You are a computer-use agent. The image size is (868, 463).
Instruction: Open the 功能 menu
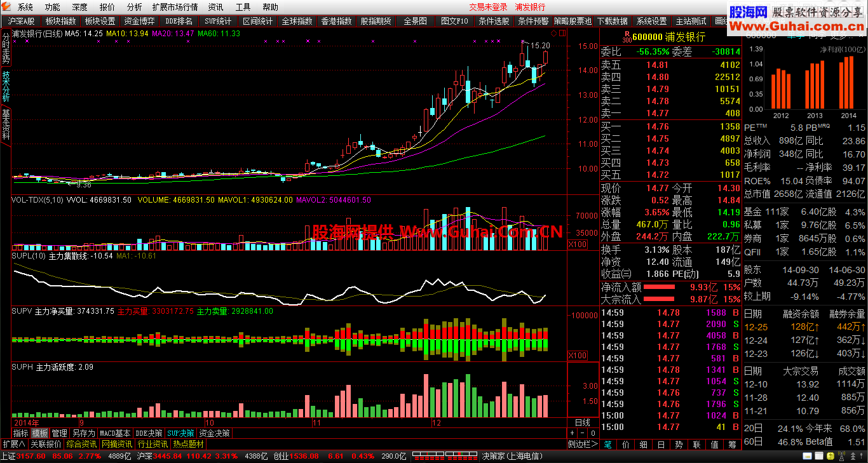point(53,7)
